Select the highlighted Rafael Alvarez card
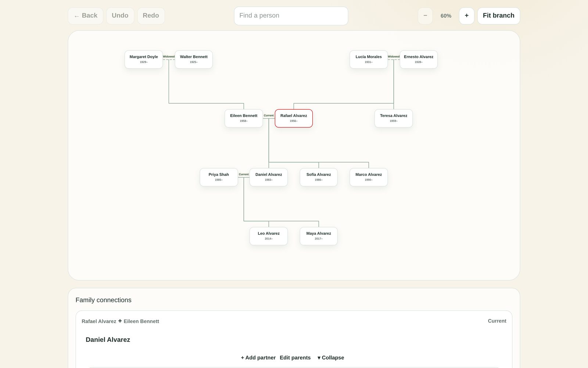The height and width of the screenshot is (368, 588). pos(294,118)
